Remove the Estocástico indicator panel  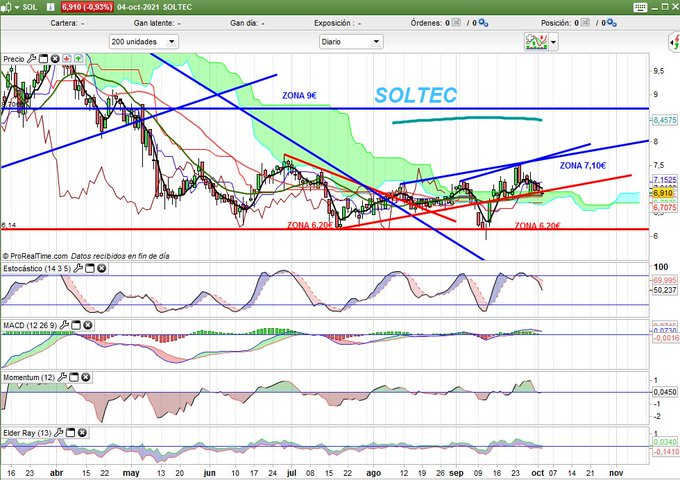click(x=101, y=268)
